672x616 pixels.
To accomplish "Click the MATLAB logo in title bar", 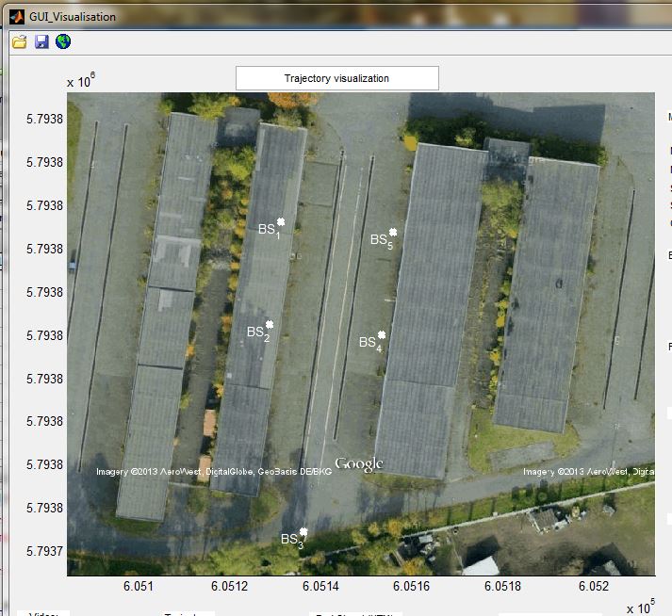I will (x=16, y=16).
